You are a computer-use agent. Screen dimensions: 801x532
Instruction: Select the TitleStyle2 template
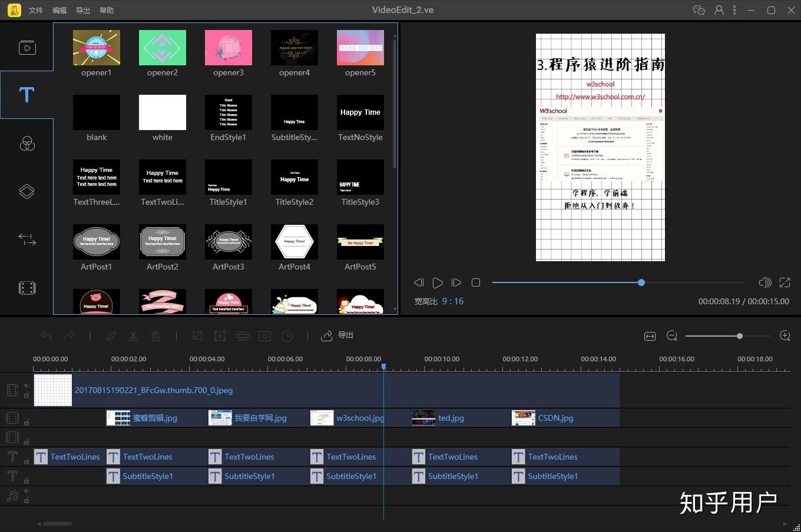[294, 184]
